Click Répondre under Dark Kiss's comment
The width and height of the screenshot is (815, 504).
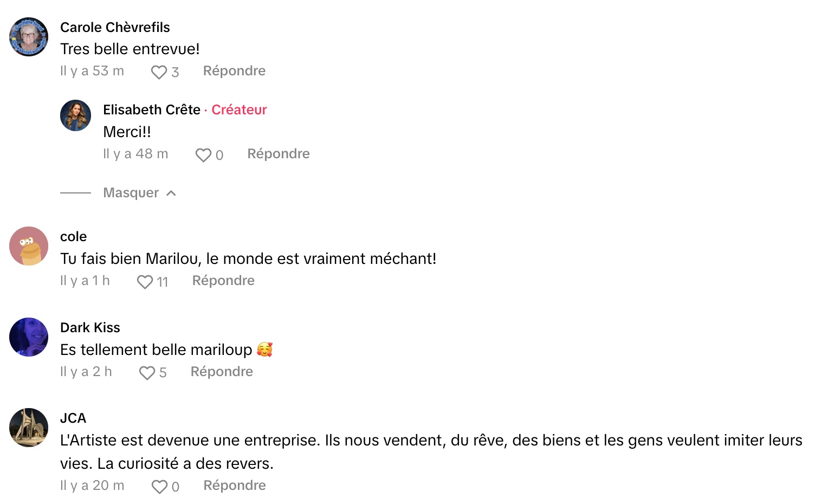click(x=222, y=372)
